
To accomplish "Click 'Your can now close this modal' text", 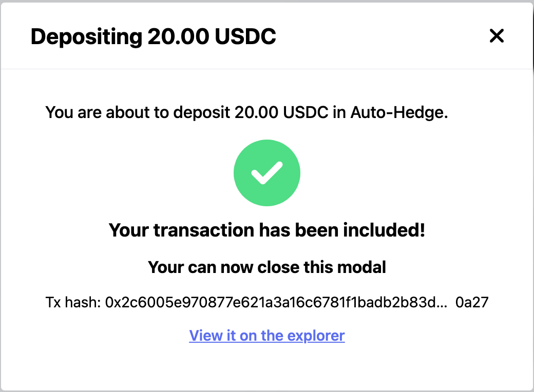I will (x=267, y=267).
